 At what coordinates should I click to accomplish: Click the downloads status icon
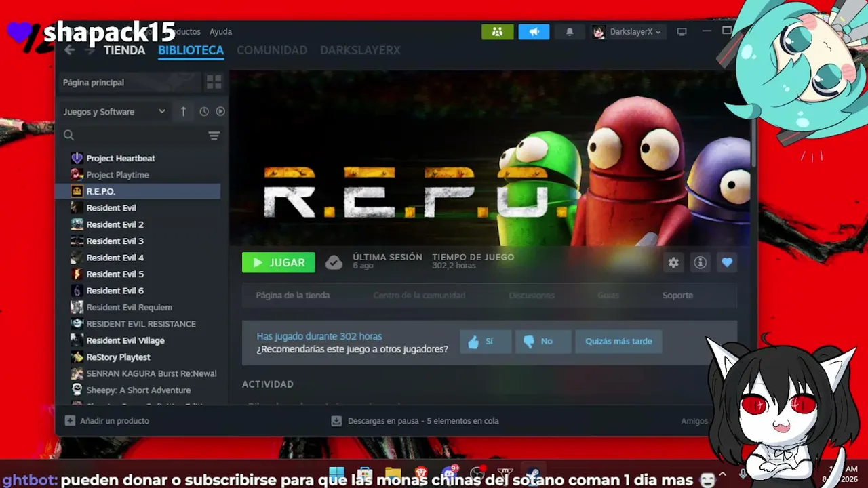[336, 421]
